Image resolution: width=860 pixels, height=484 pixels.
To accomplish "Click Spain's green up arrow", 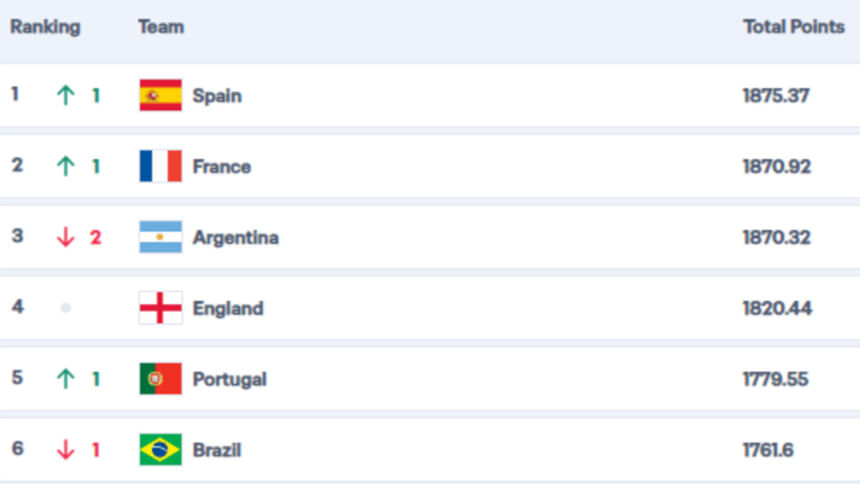I will tap(66, 95).
